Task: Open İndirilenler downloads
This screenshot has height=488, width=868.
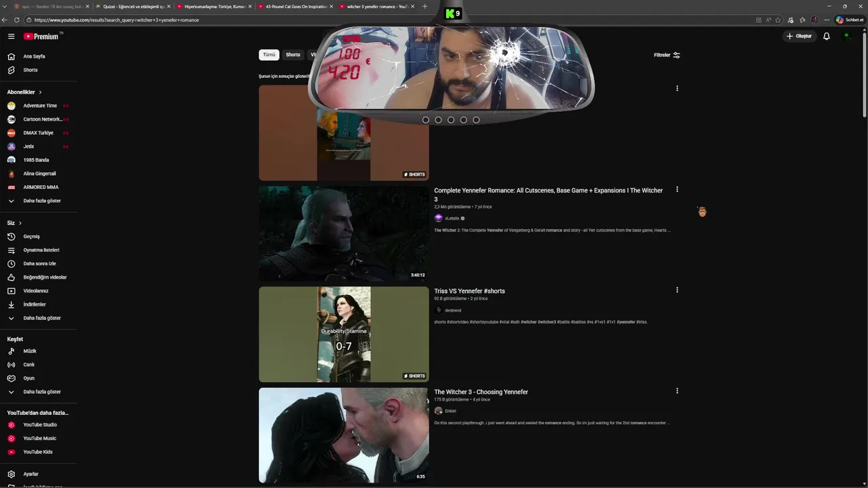Action: pos(35,304)
